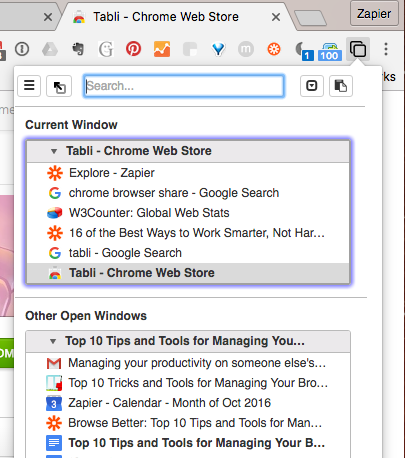The image size is (405, 458).
Task: Focus the Tabli Search field
Action: click(184, 86)
